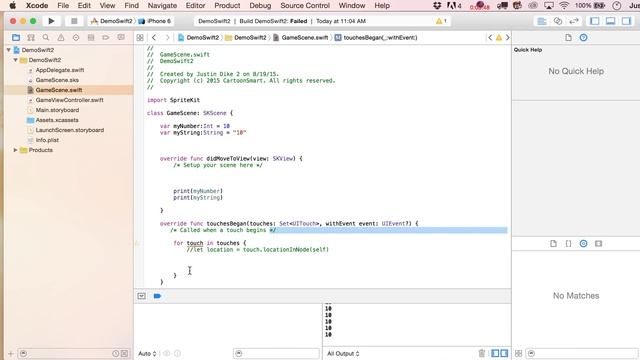The width and height of the screenshot is (640, 360).
Task: Toggle the variables view pane
Action: (x=495, y=353)
